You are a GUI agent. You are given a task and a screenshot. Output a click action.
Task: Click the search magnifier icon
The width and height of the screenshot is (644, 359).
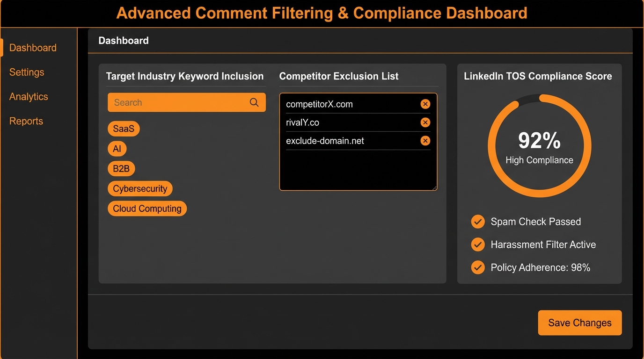click(x=254, y=102)
